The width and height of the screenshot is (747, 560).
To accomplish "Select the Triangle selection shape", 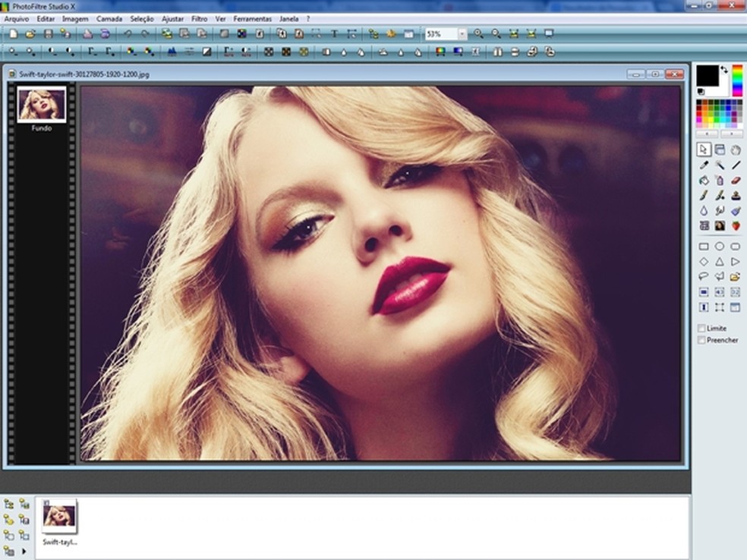I will point(720,262).
